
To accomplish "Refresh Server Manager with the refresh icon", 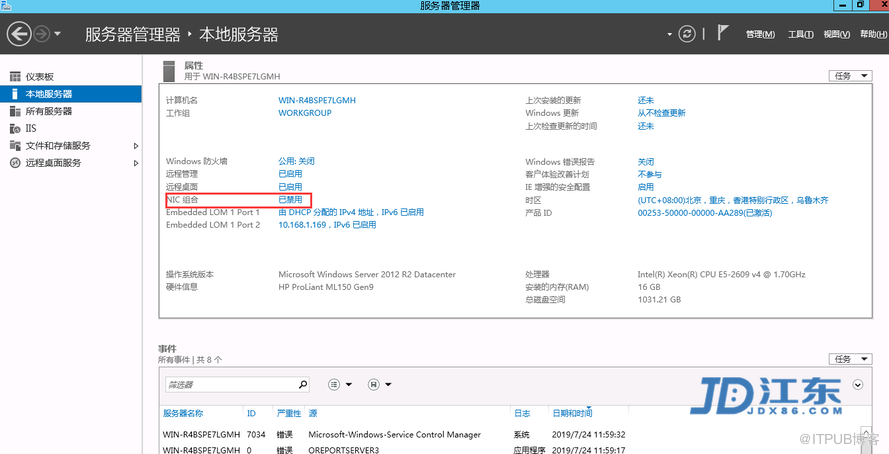I will point(686,34).
